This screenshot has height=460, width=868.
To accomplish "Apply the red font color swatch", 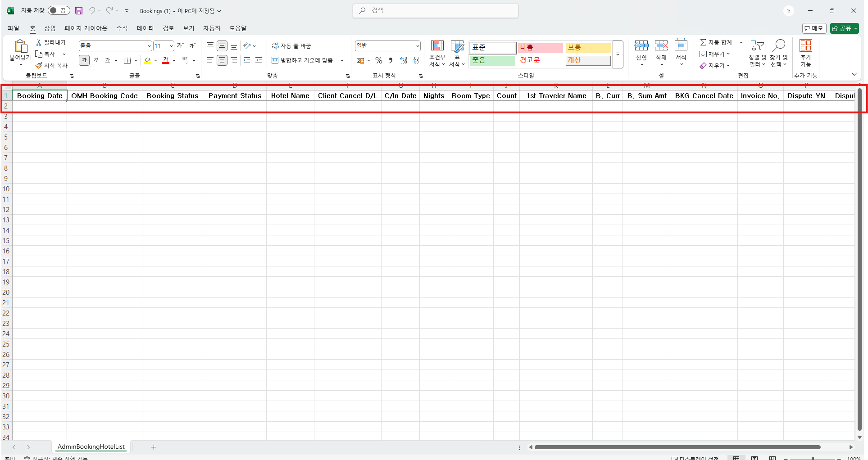I will [x=166, y=60].
